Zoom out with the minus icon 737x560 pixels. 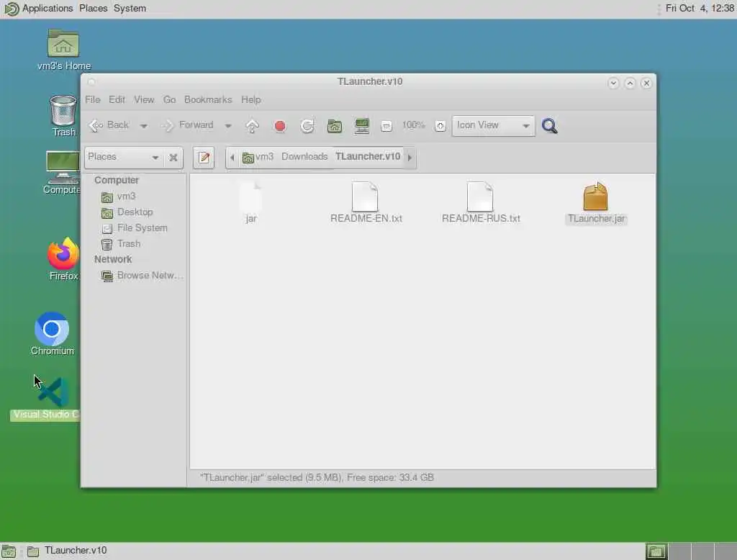click(386, 126)
